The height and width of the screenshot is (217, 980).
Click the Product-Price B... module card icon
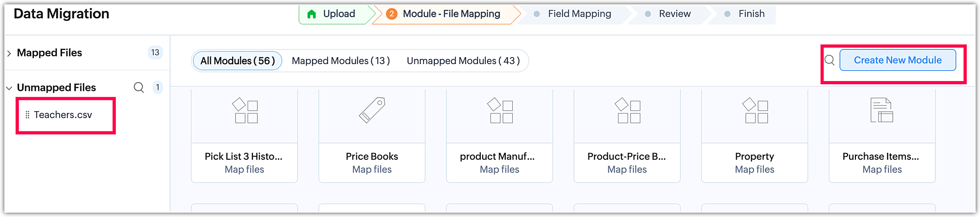[x=627, y=110]
